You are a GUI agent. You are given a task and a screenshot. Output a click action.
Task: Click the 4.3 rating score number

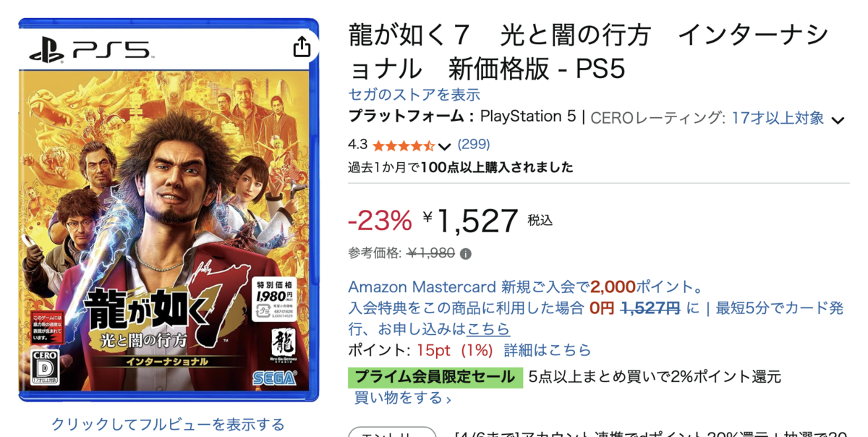[357, 145]
